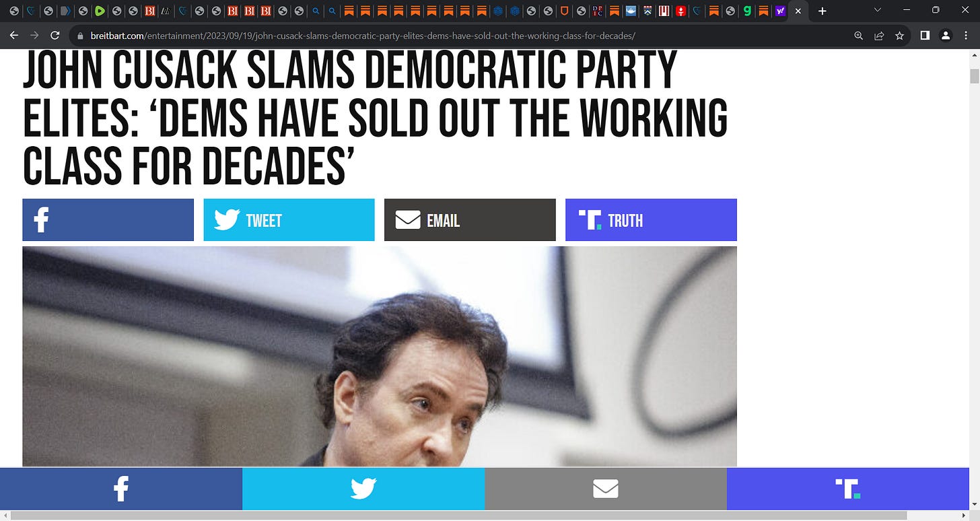Share to Truth Social via Truth button
This screenshot has width=980, height=521.
(x=651, y=220)
